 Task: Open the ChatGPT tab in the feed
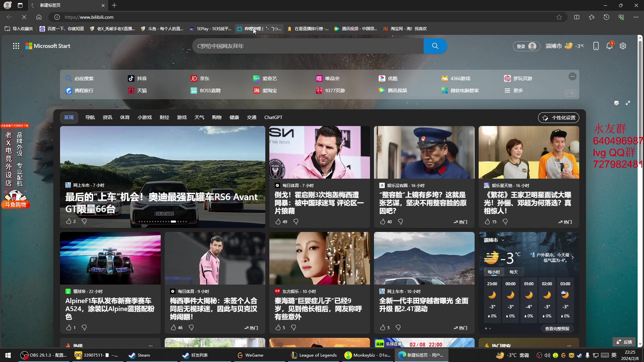[273, 117]
